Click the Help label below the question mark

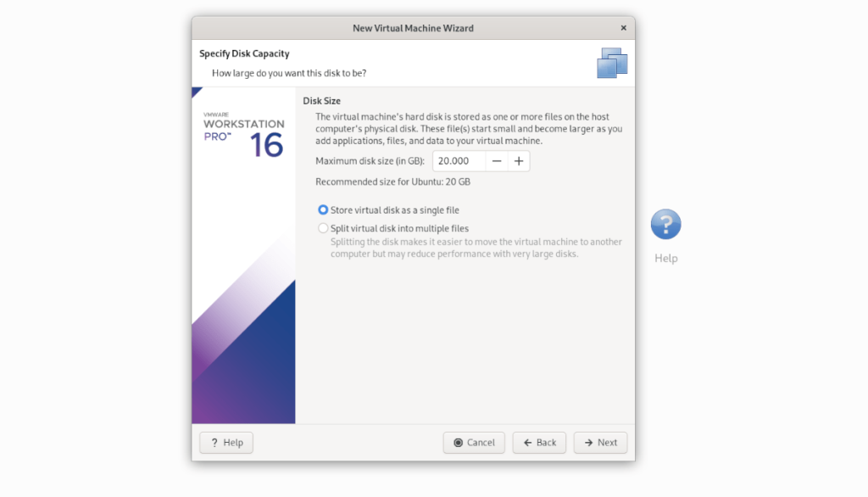(x=665, y=258)
